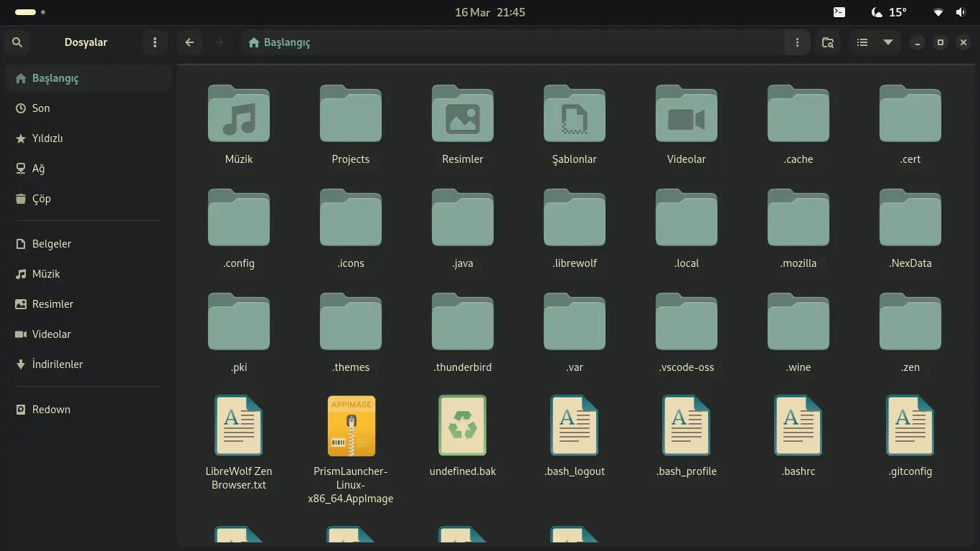Select the .bash_logout file icon
Viewport: 980px width, 551px height.
pos(575,425)
